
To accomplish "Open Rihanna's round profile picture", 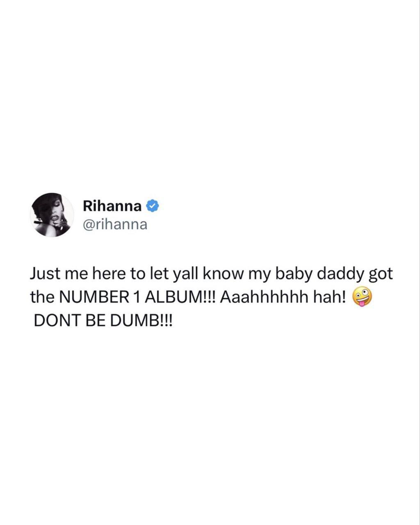I will [52, 215].
